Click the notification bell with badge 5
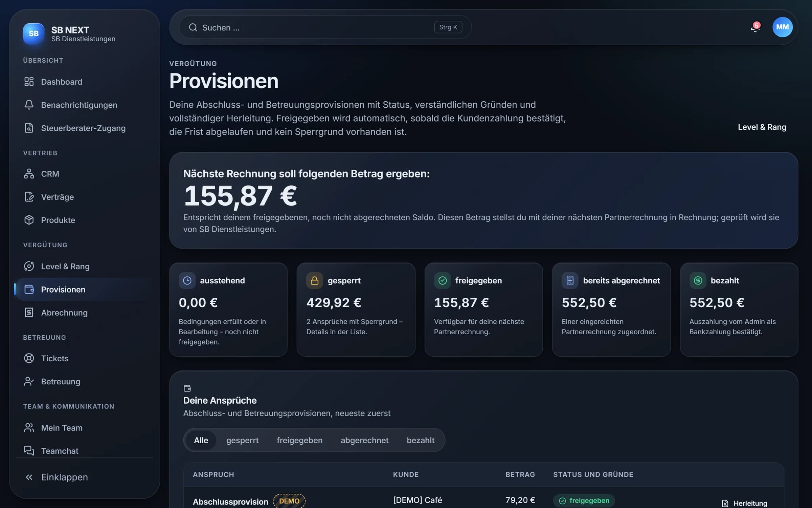The width and height of the screenshot is (812, 508). point(755,27)
